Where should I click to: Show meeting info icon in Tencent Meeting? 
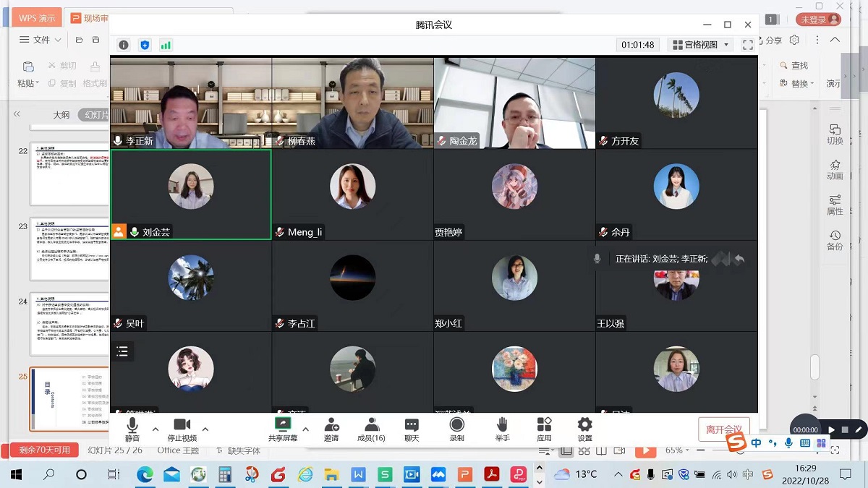point(124,45)
